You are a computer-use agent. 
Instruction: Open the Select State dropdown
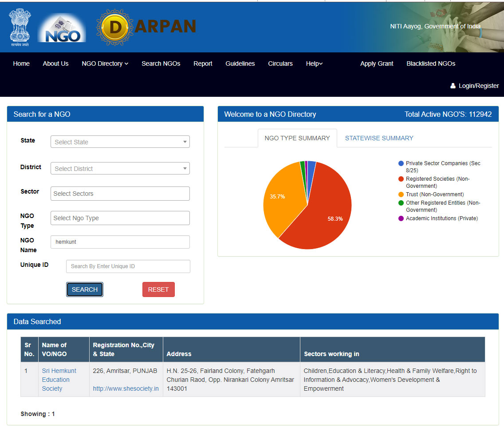tap(120, 142)
